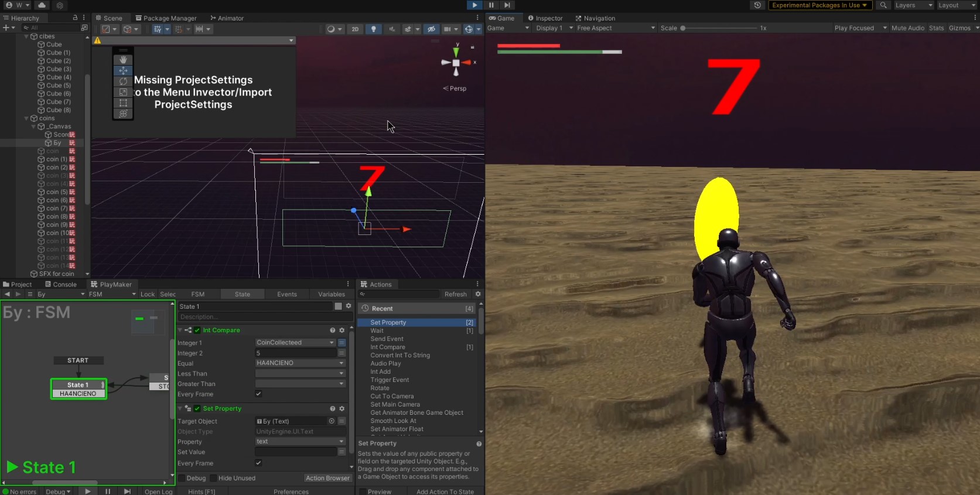Screen dimensions: 980x495
Task: Open the Less Than event dropdown
Action: coord(301,374)
